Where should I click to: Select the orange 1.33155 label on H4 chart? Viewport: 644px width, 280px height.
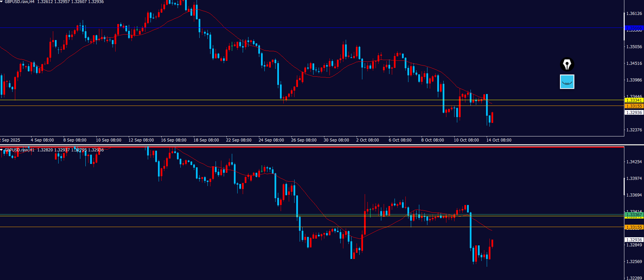click(x=633, y=106)
